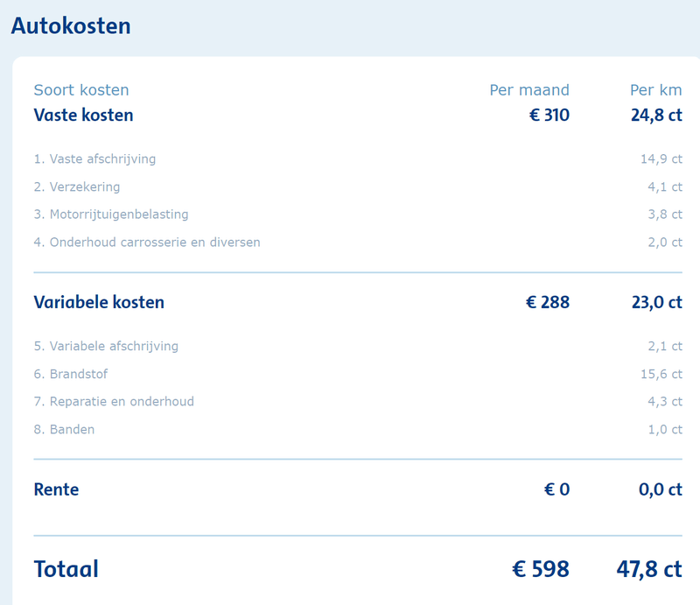This screenshot has height=605, width=700.
Task: Click the Rente section label
Action: (x=56, y=489)
